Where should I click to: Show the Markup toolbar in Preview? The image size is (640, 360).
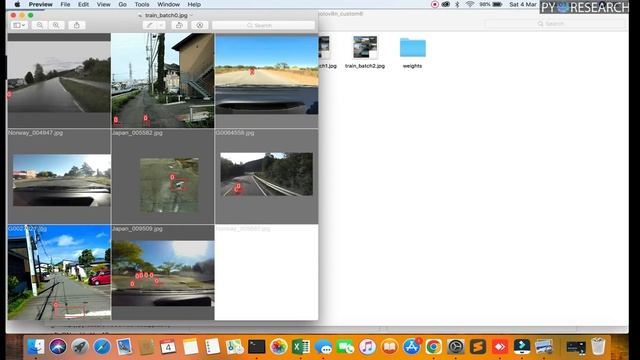click(x=200, y=25)
